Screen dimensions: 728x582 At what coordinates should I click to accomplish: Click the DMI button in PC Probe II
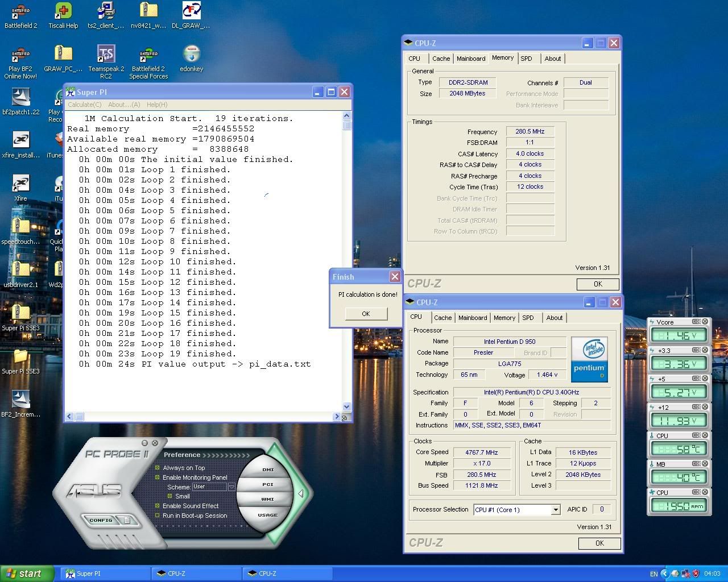(x=268, y=469)
